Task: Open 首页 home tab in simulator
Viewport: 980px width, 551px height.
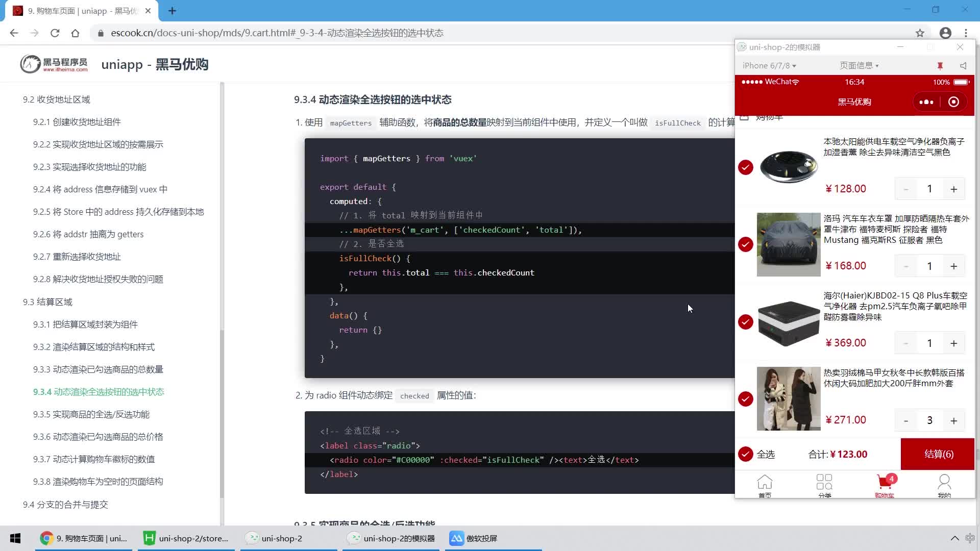Action: [765, 486]
